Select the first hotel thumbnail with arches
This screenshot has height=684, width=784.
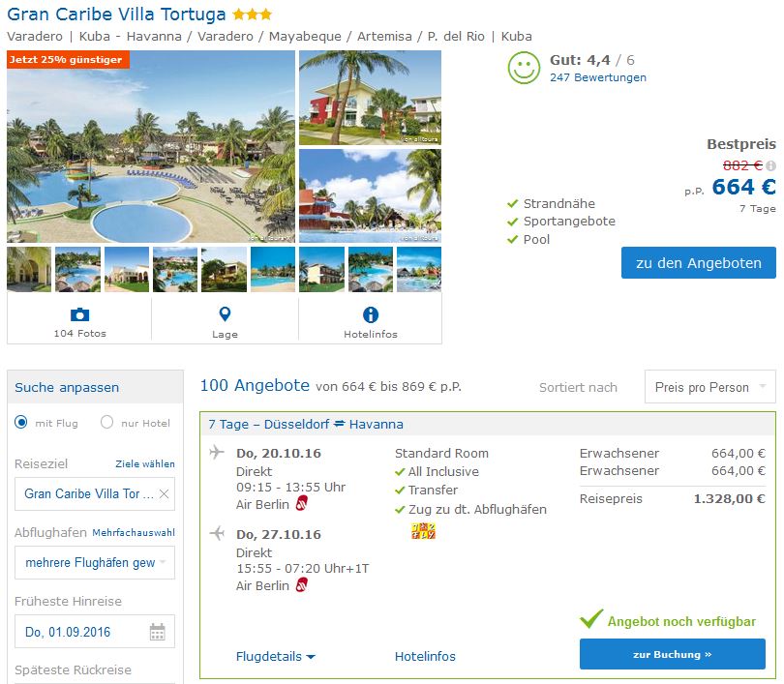[29, 269]
